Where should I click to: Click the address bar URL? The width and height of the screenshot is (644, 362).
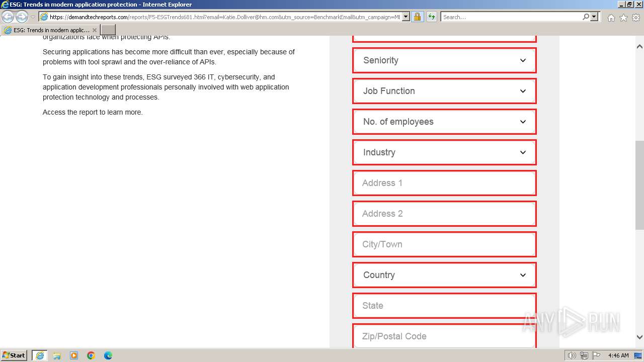225,17
